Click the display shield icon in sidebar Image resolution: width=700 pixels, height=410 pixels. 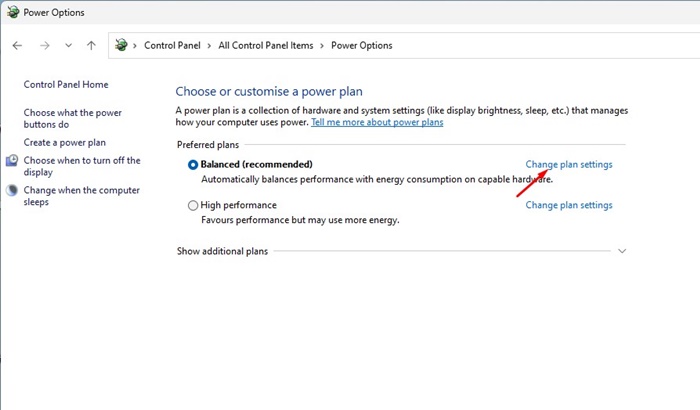coord(12,161)
